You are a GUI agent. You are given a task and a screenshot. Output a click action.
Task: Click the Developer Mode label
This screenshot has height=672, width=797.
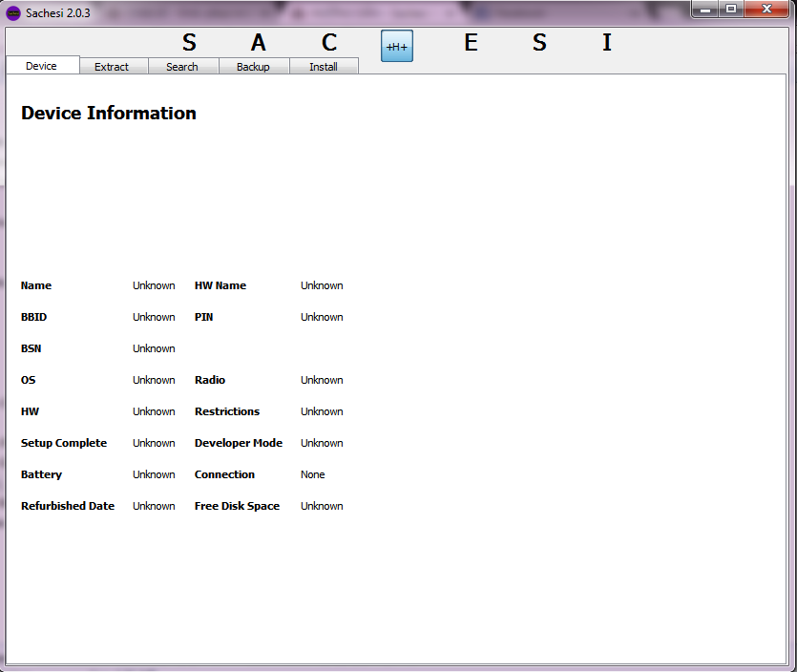click(x=239, y=443)
